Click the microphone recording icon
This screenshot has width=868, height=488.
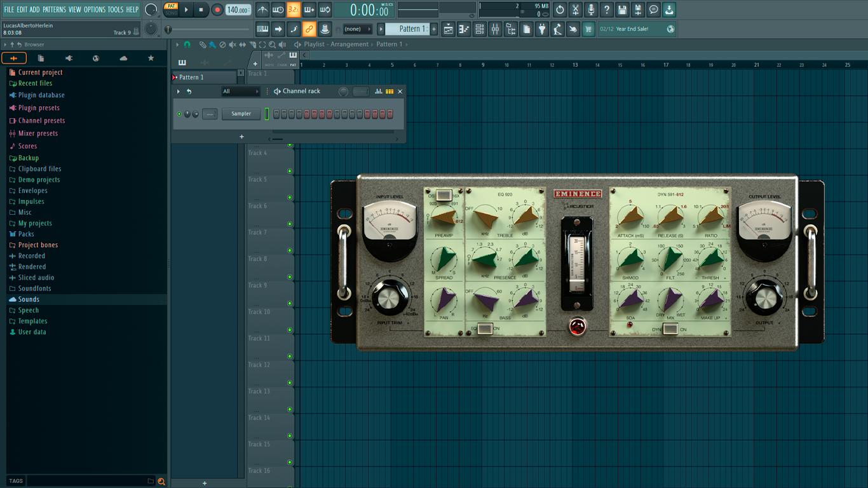[x=591, y=10]
